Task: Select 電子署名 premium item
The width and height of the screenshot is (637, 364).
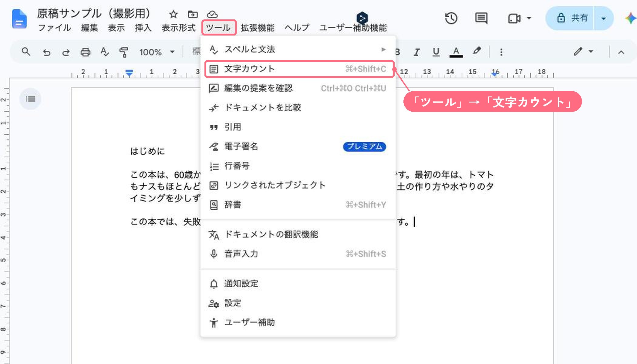Action: [298, 147]
